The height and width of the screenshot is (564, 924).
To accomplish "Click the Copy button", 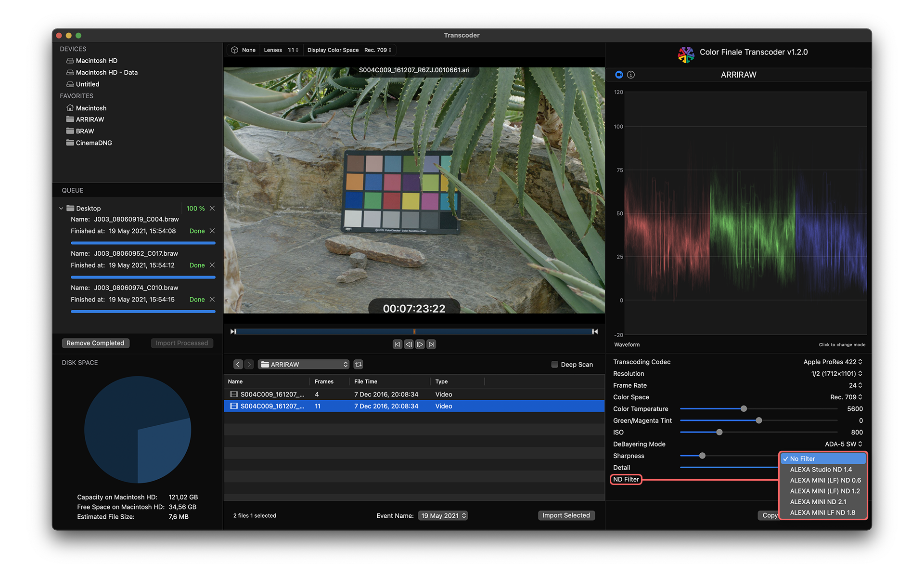I will [x=769, y=515].
